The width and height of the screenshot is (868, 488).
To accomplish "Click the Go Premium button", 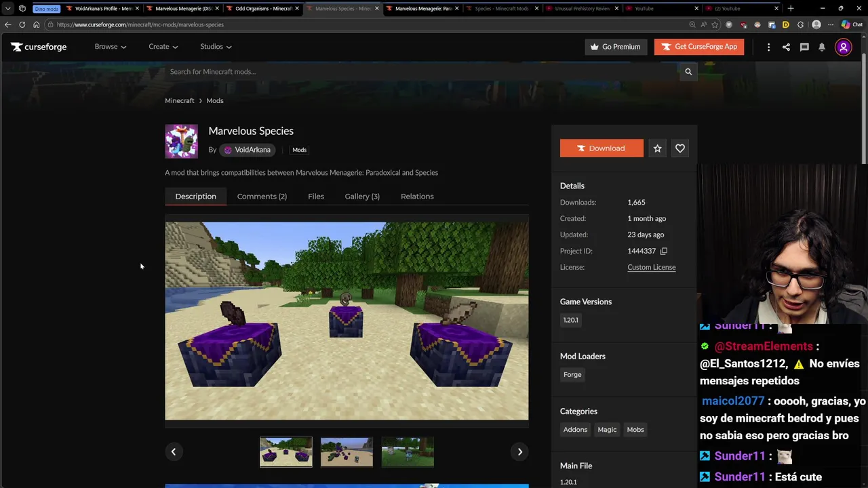I will coord(616,47).
